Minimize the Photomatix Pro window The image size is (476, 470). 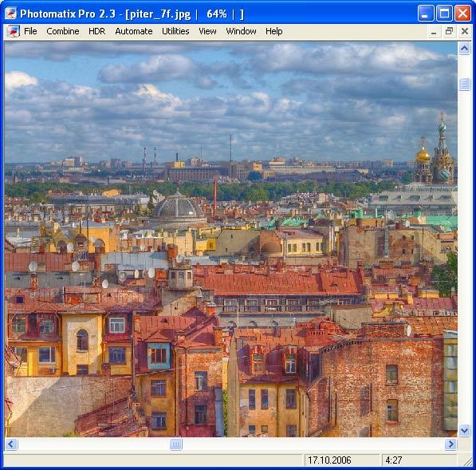pos(425,14)
